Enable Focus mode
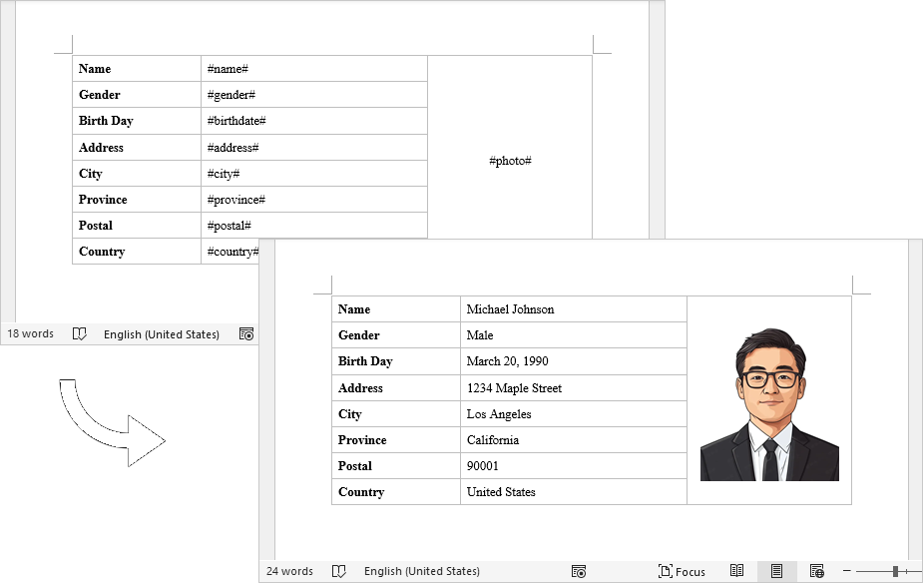 682,571
